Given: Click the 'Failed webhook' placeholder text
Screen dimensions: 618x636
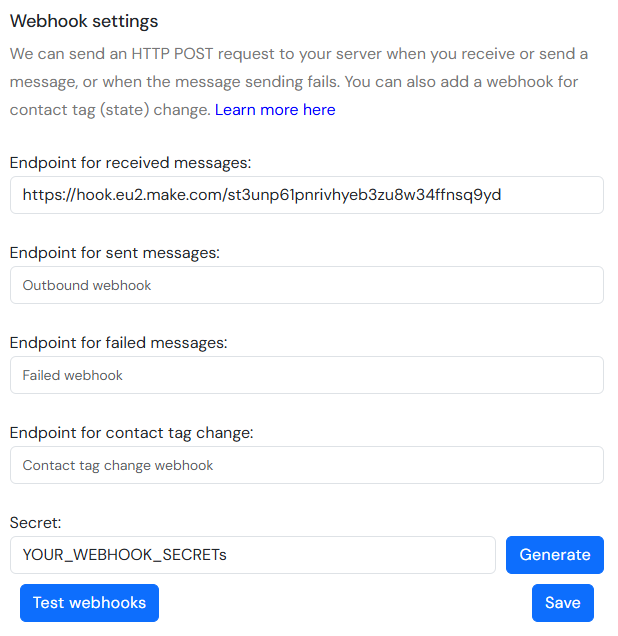Looking at the screenshot, I should [x=73, y=375].
